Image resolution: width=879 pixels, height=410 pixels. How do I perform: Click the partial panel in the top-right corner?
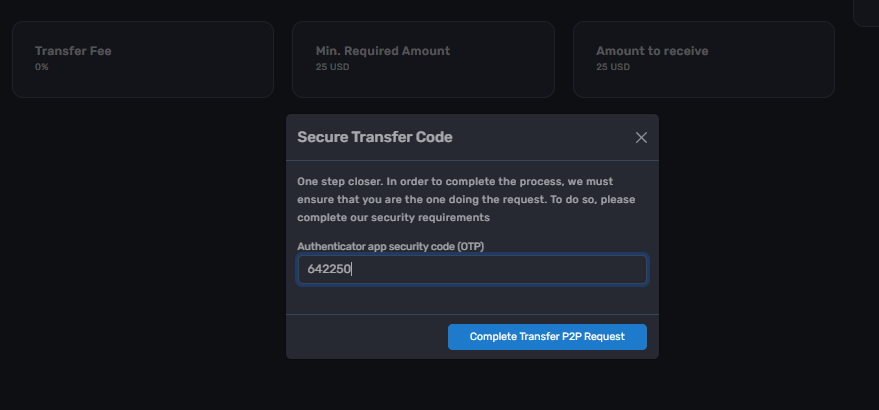866,12
